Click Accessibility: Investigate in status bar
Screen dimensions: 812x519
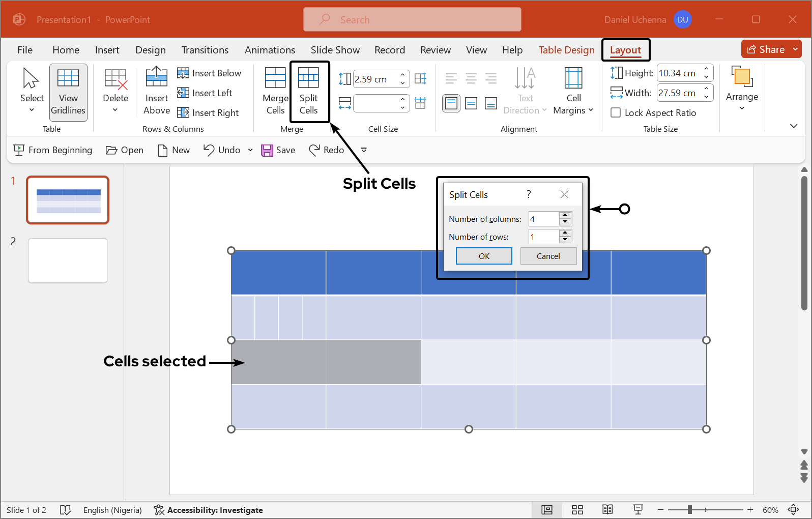pyautogui.click(x=209, y=510)
